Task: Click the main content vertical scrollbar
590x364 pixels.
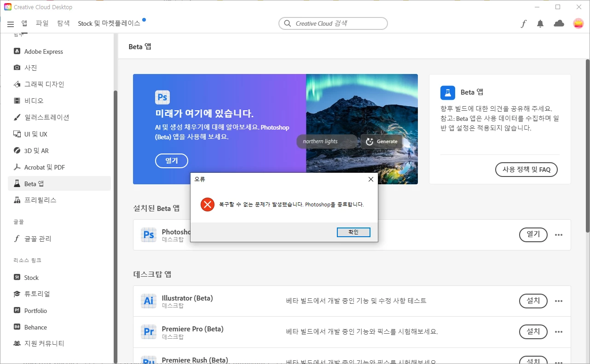Action: point(587,145)
